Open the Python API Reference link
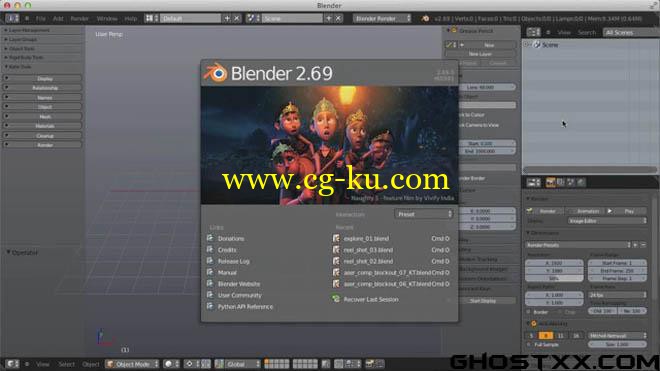Viewport: 660px width, 371px height. tap(245, 307)
